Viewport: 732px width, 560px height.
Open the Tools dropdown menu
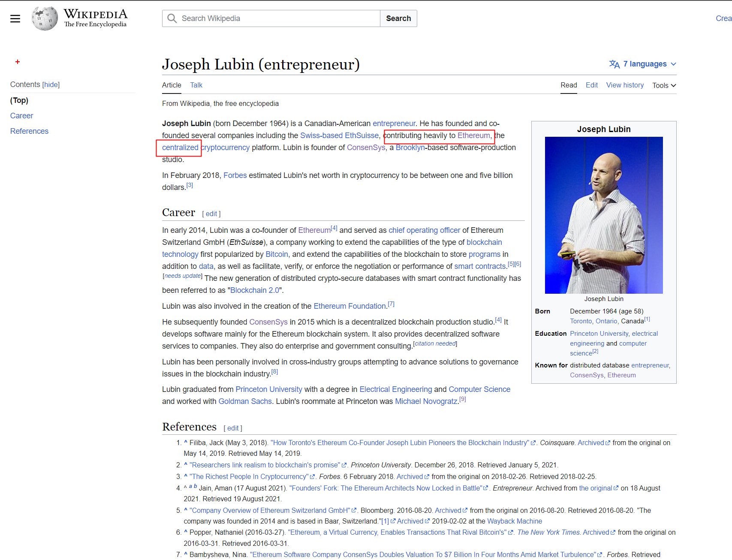tap(664, 85)
